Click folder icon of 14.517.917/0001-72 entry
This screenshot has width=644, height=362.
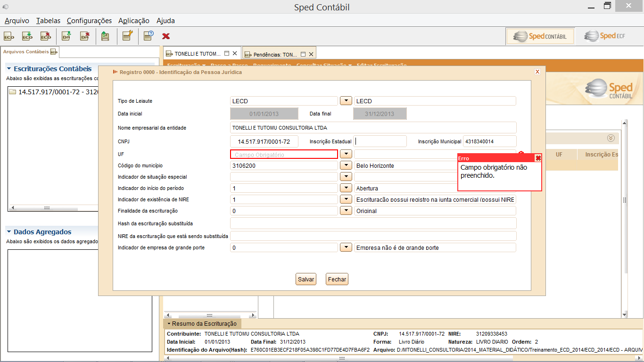pyautogui.click(x=12, y=92)
